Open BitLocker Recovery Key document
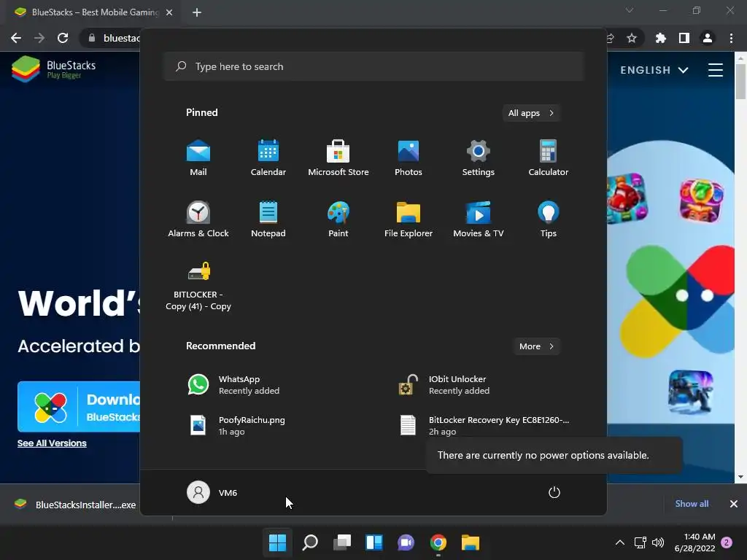Image resolution: width=747 pixels, height=560 pixels. (486, 425)
